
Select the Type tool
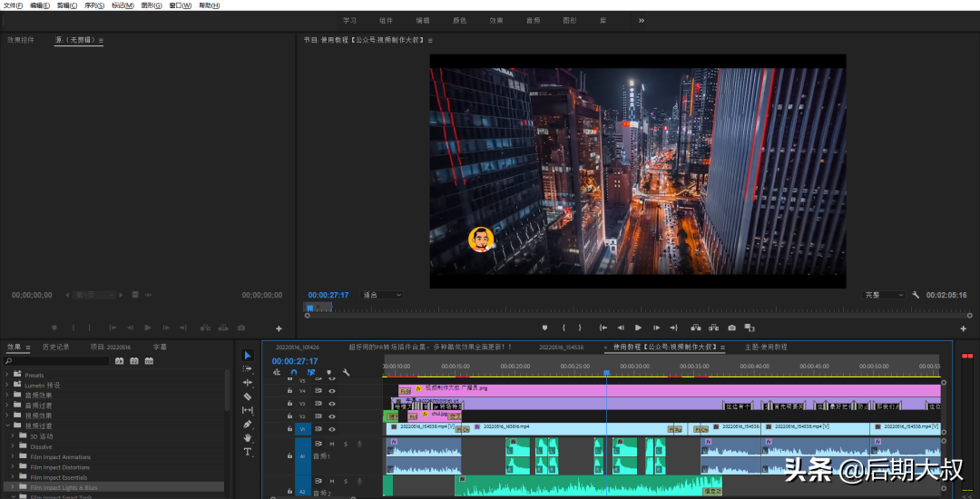248,452
